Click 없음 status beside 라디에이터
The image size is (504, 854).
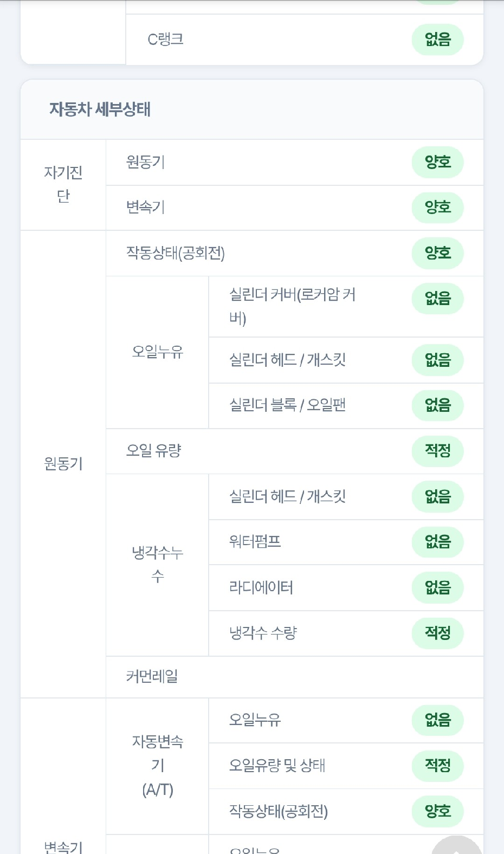click(437, 587)
